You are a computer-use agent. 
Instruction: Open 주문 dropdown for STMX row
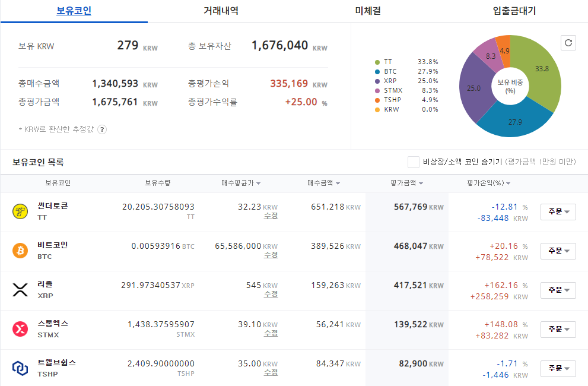pos(558,330)
